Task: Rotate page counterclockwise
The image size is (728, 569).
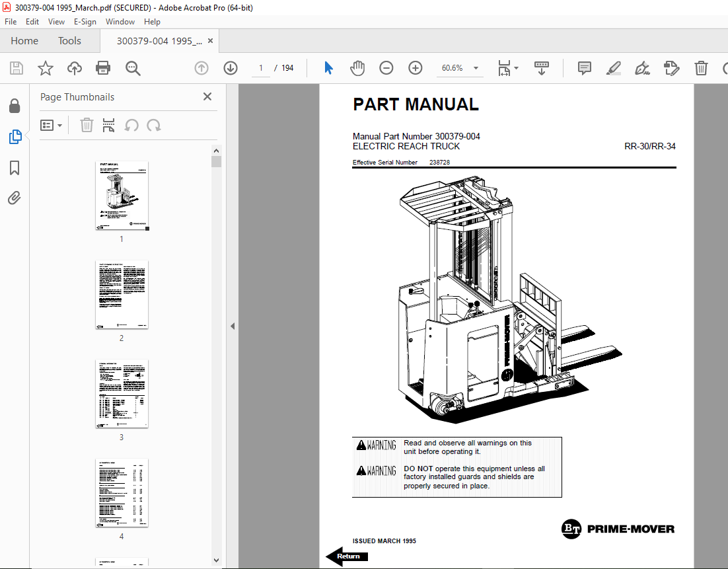Action: tap(131, 126)
